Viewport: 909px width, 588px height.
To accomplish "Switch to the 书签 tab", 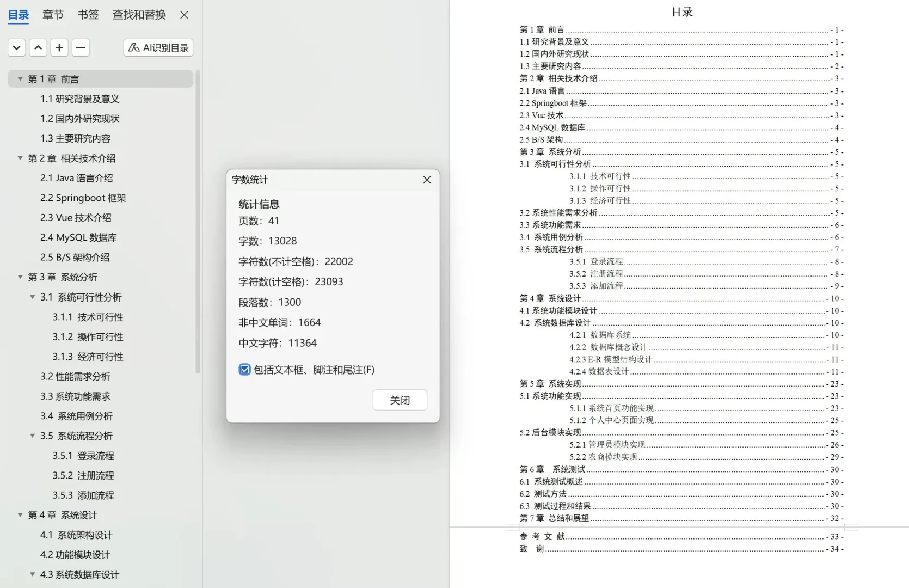I will tap(87, 15).
